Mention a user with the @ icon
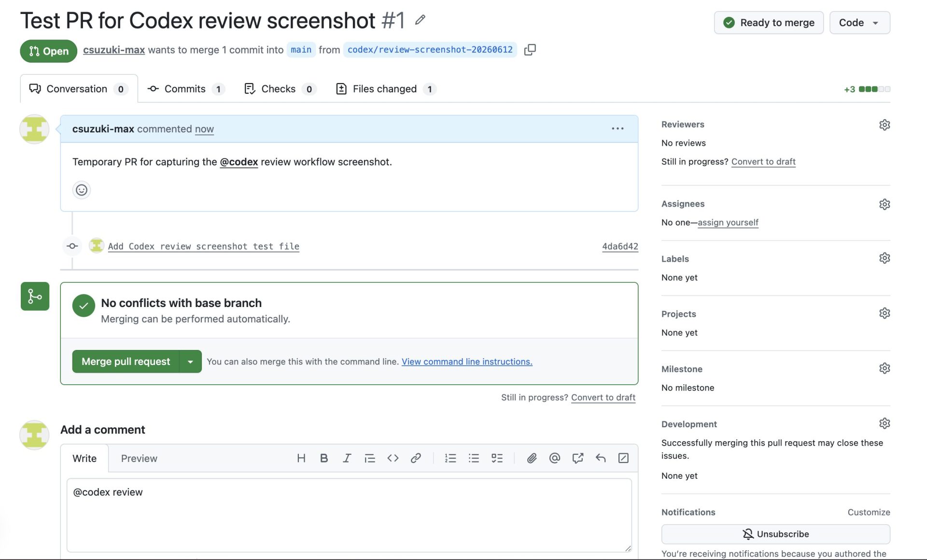 coord(554,458)
